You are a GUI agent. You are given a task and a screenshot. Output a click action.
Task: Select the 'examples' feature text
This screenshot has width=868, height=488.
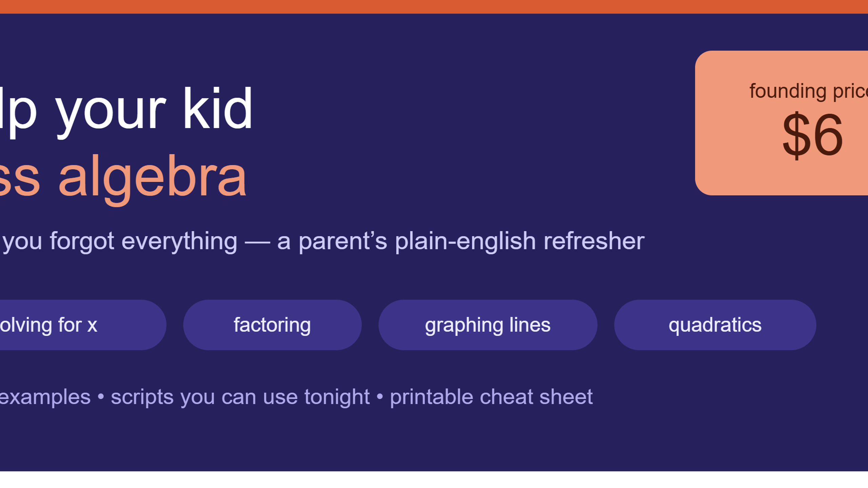tap(45, 397)
